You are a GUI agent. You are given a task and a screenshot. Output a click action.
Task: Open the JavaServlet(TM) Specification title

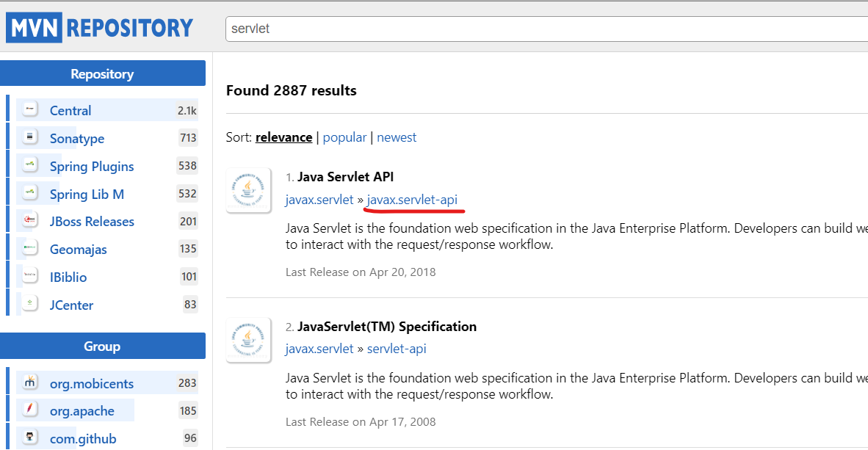tap(387, 327)
